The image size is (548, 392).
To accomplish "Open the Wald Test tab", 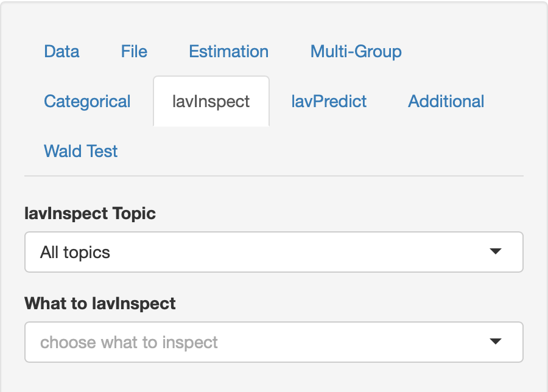I will (x=80, y=152).
